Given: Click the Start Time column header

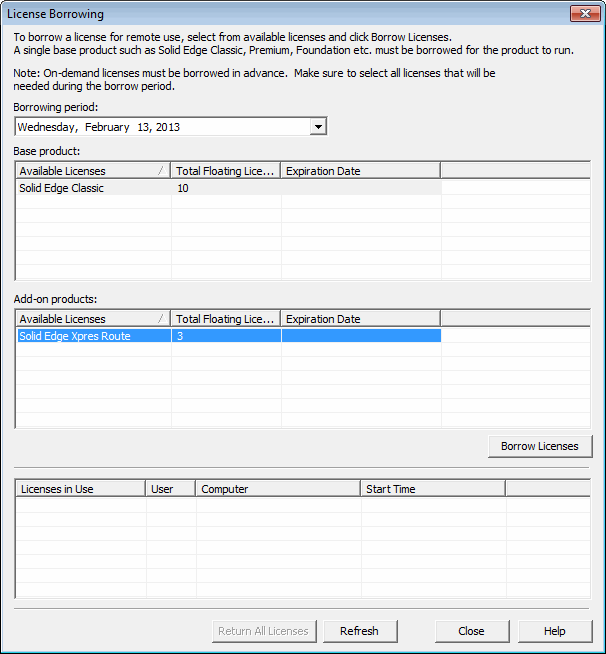Looking at the screenshot, I should pyautogui.click(x=433, y=489).
